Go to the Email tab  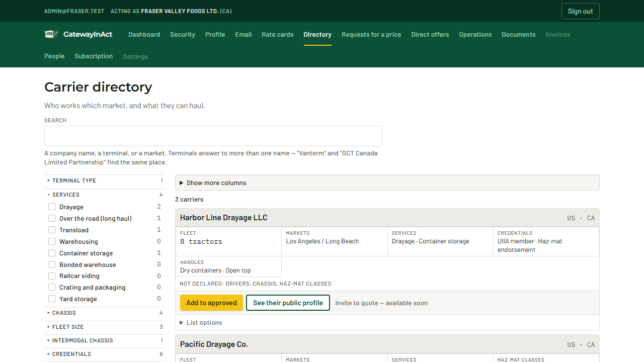[244, 35]
